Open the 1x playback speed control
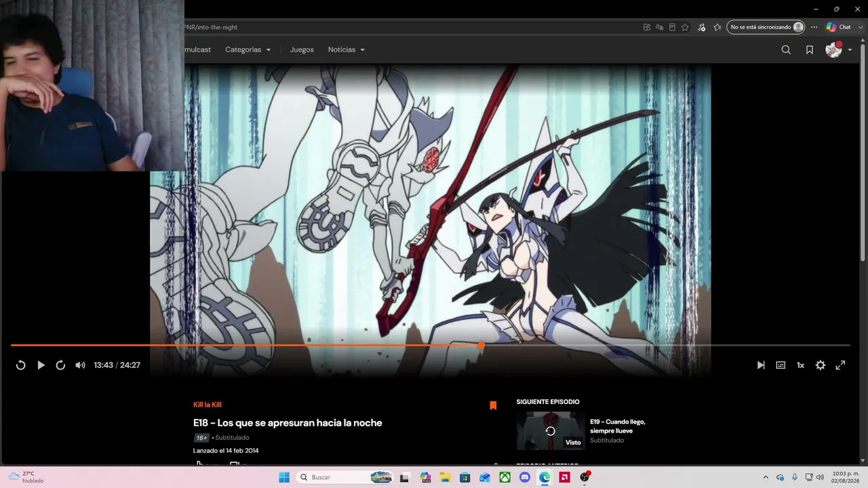Image resolution: width=868 pixels, height=488 pixels. pos(800,365)
